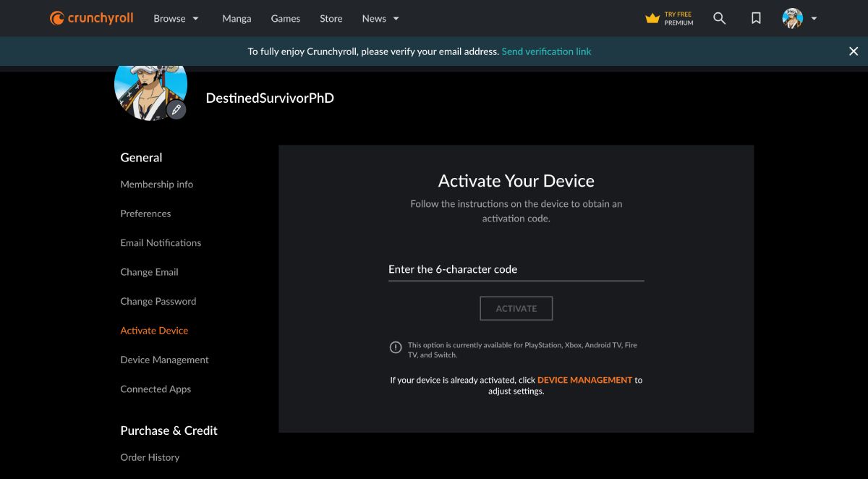Open Device Management in sidebar
The width and height of the screenshot is (868, 479).
(x=164, y=360)
